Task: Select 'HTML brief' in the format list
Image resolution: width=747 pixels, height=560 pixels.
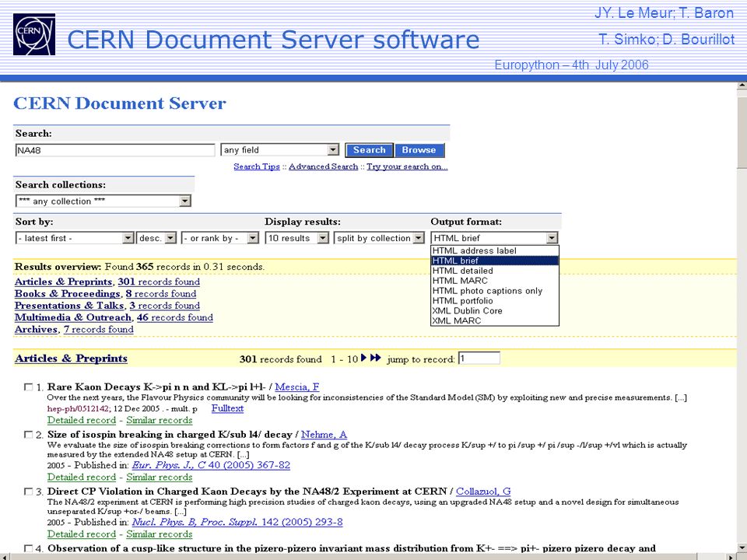Action: [495, 261]
